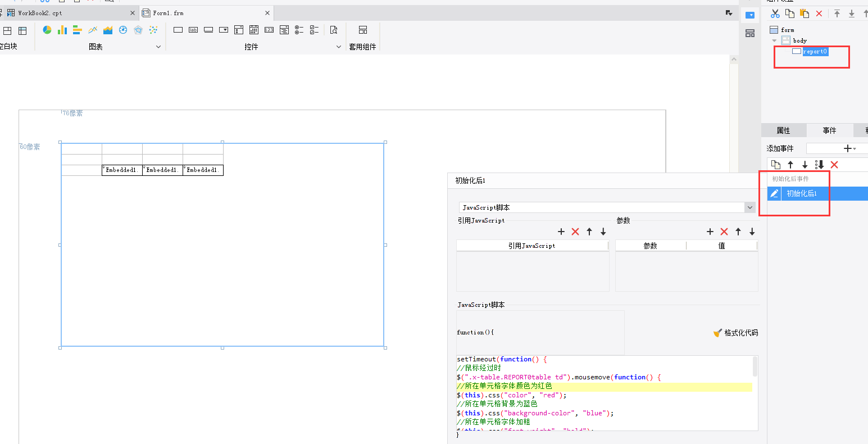868x444 pixels.
Task: Add a number input widget
Action: click(269, 30)
